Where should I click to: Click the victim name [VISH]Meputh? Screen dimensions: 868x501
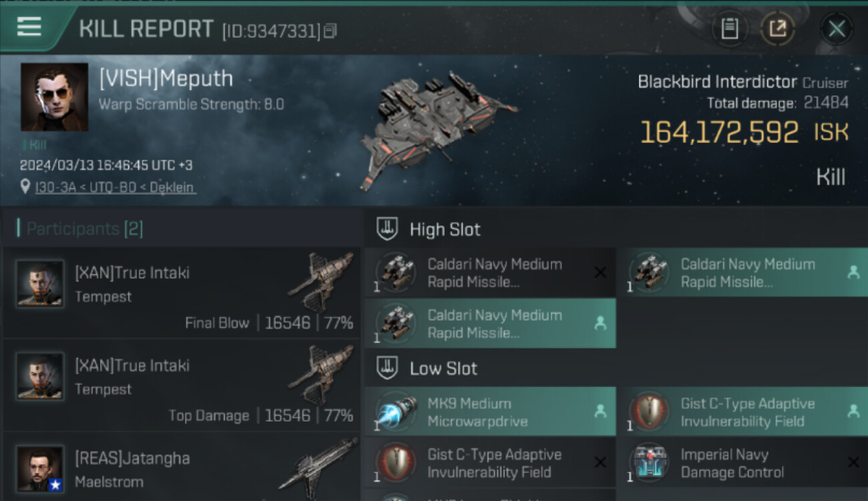(x=166, y=79)
